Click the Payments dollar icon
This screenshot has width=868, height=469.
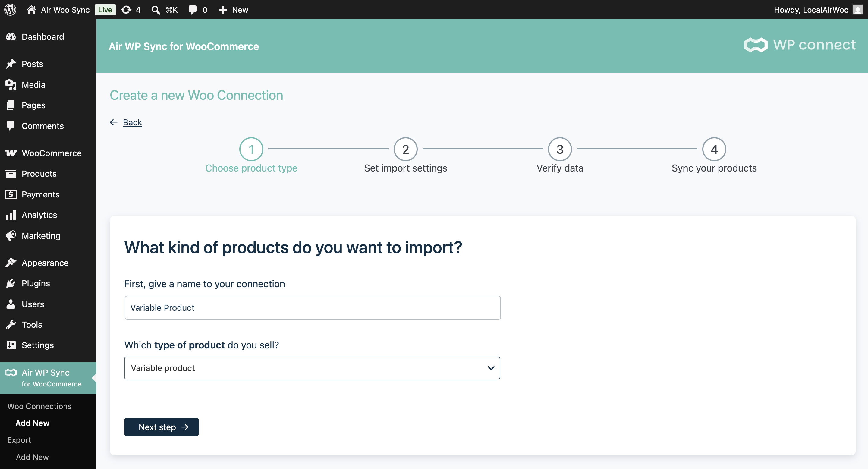pyautogui.click(x=11, y=194)
